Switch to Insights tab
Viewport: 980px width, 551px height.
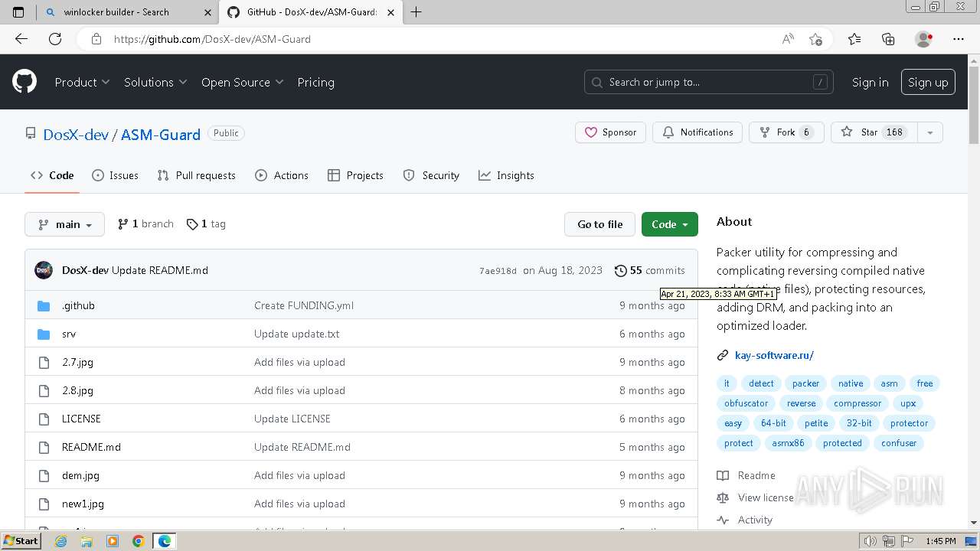click(506, 175)
